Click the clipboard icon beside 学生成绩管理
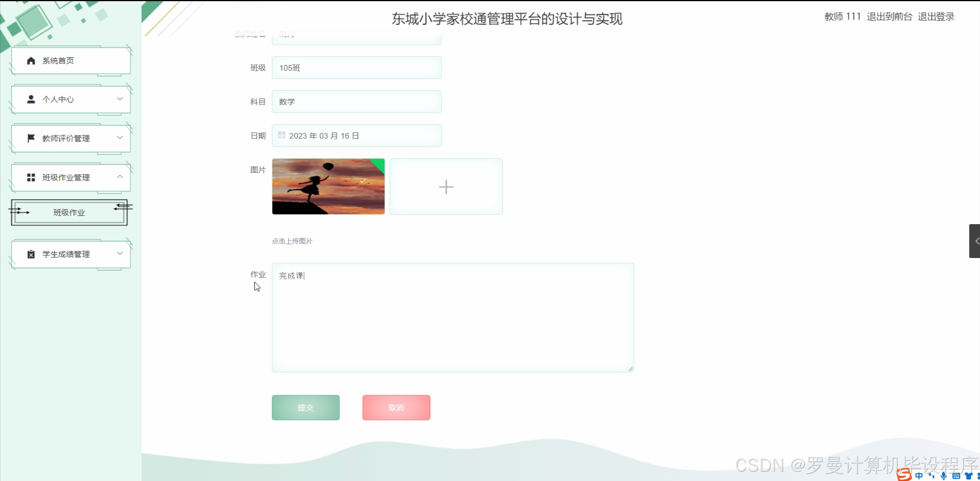This screenshot has width=980, height=481. point(31,254)
